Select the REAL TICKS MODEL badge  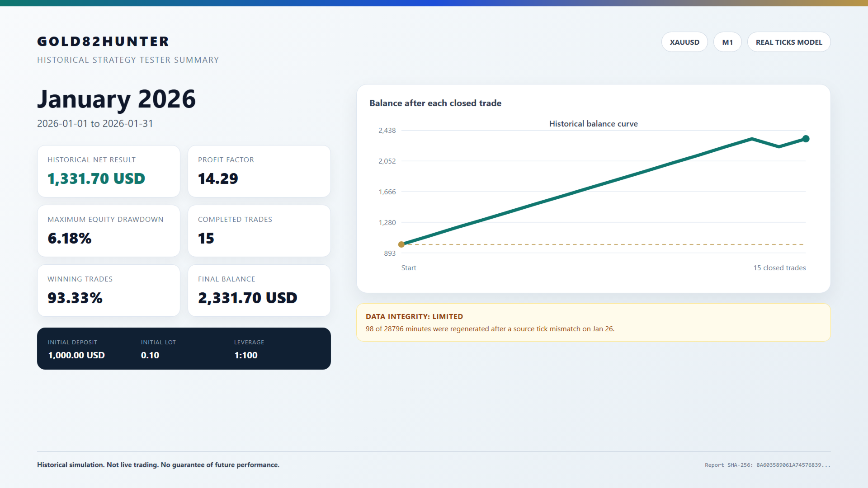point(789,42)
